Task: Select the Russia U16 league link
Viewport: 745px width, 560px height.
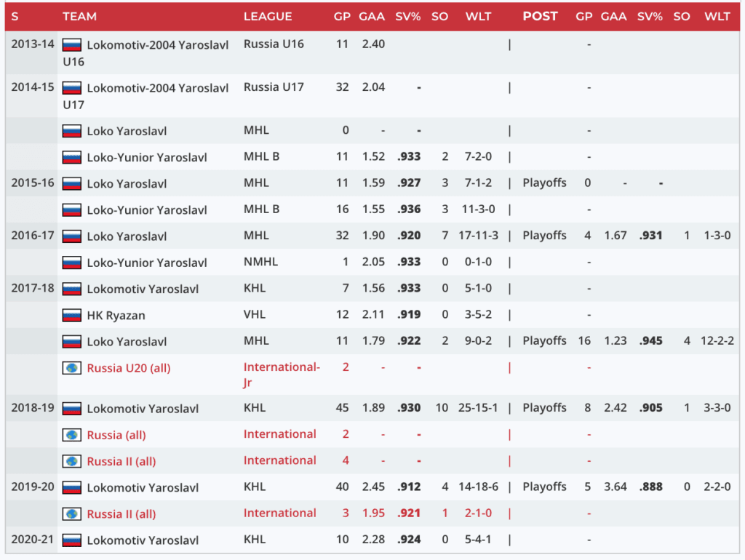Action: coord(274,44)
